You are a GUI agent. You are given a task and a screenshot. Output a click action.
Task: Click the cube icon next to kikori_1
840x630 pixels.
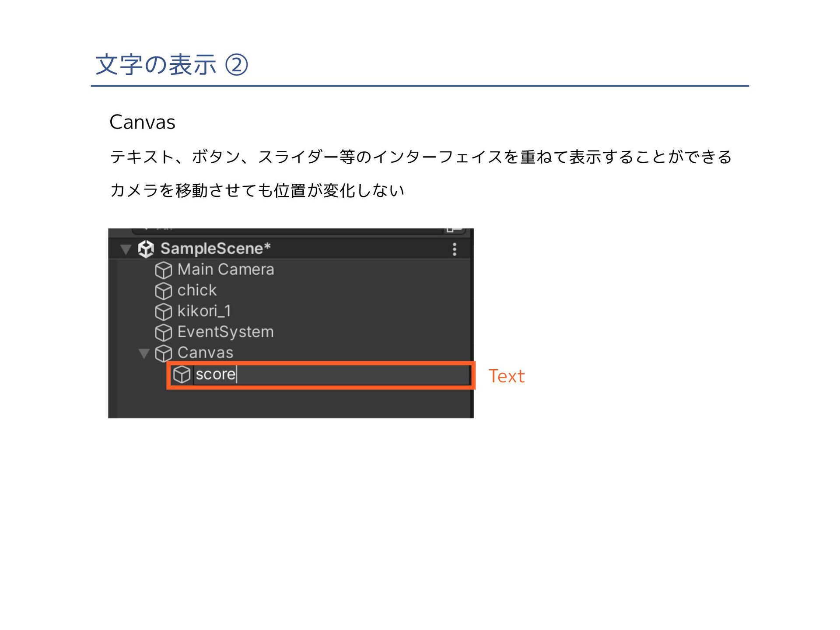pyautogui.click(x=164, y=311)
